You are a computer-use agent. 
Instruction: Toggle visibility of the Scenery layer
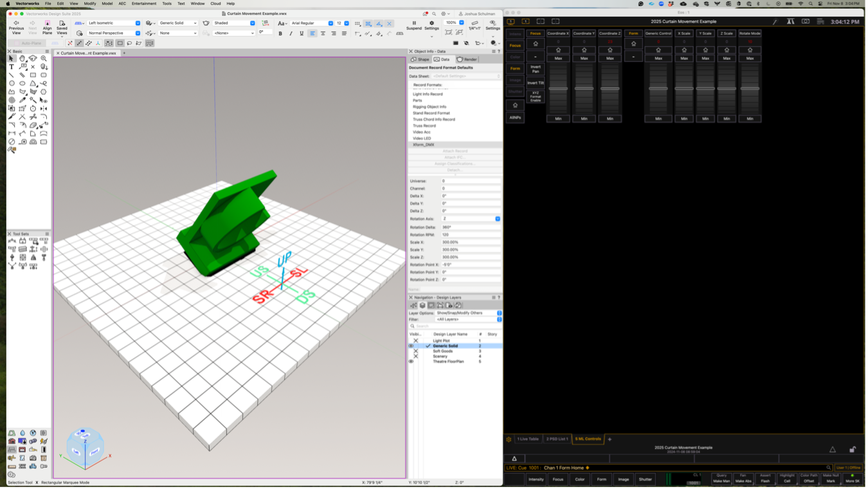pyautogui.click(x=415, y=356)
